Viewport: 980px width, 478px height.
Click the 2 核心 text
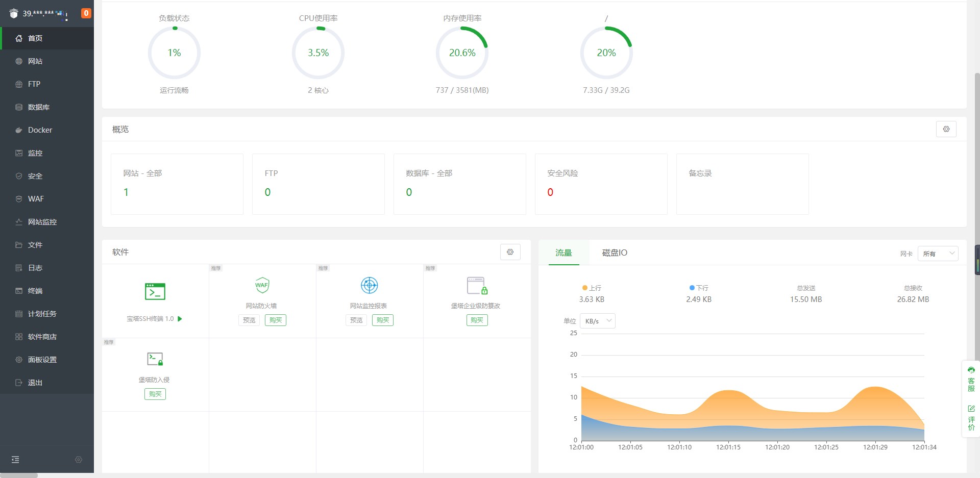coord(318,90)
